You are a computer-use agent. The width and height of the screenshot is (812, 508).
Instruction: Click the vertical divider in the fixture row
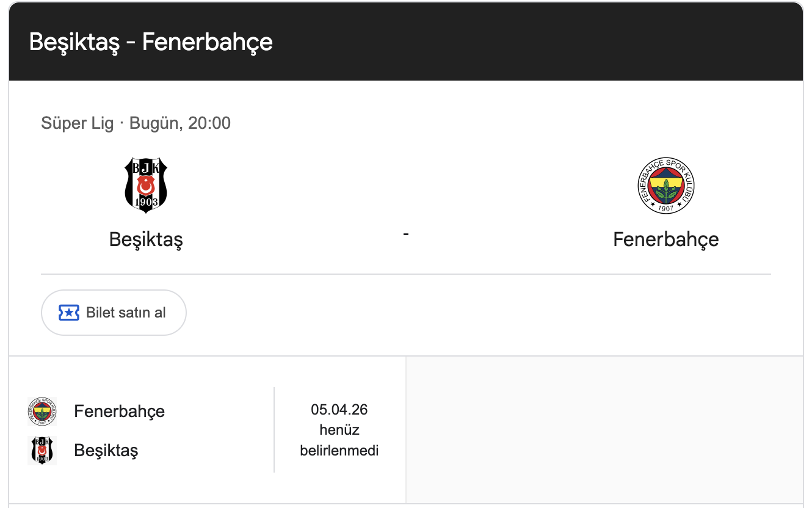(x=274, y=429)
